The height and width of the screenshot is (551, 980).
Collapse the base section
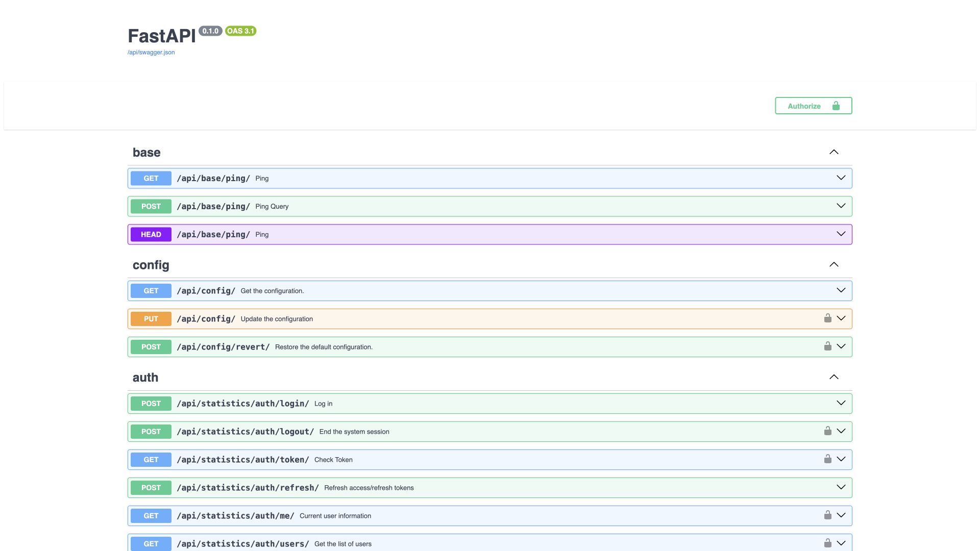click(834, 152)
